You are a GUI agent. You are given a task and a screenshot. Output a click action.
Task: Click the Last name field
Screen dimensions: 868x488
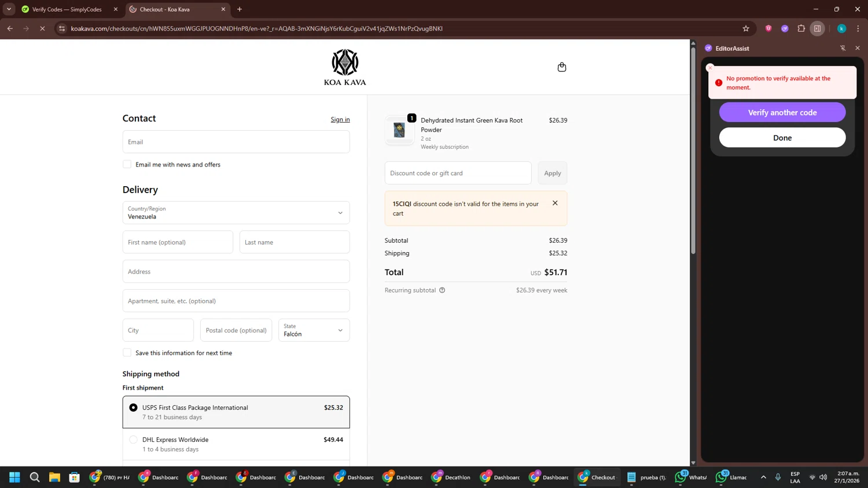[x=295, y=242]
